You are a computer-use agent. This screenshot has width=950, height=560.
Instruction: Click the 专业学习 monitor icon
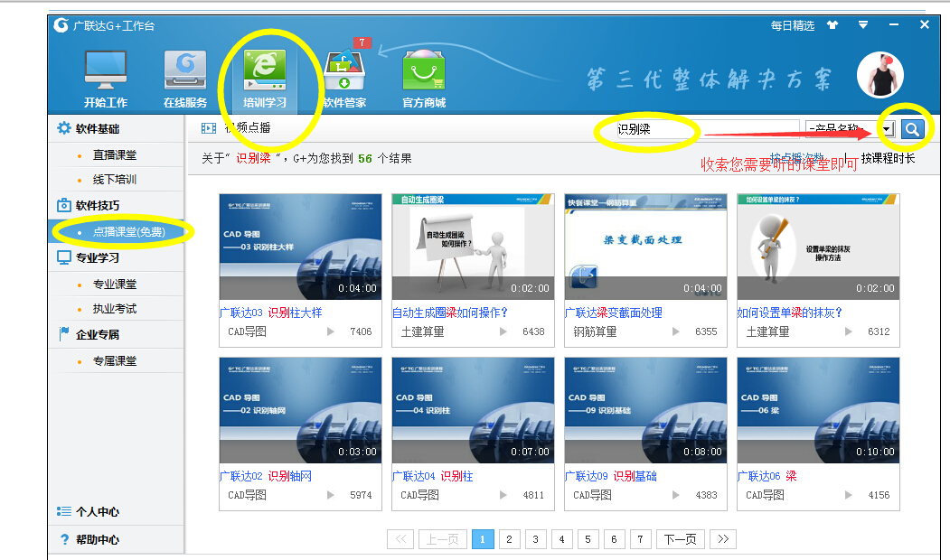pos(63,257)
